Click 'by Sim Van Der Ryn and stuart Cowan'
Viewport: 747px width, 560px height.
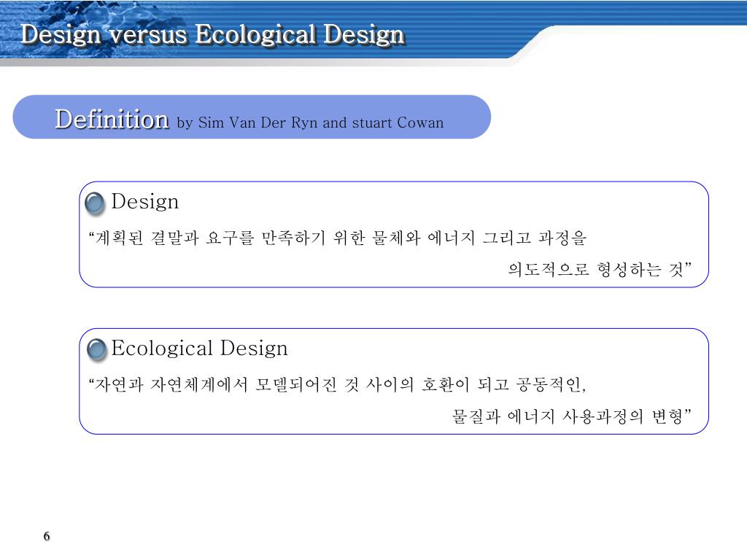point(310,122)
